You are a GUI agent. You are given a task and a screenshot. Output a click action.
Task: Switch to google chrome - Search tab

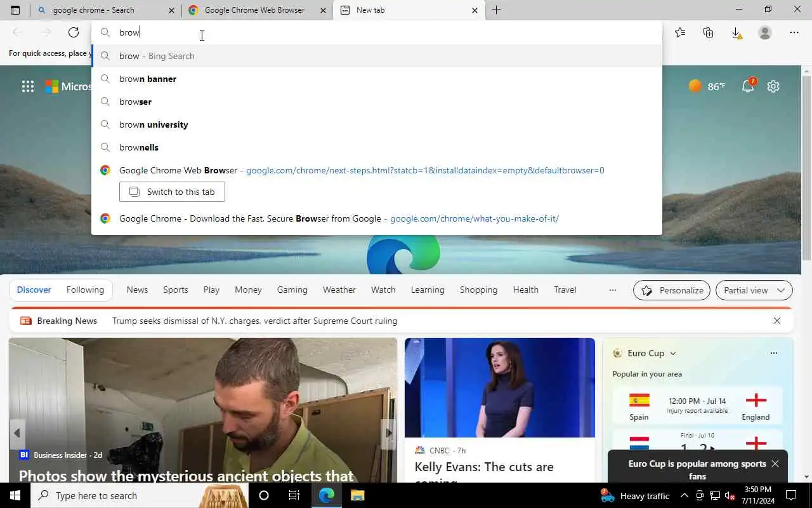click(x=106, y=10)
